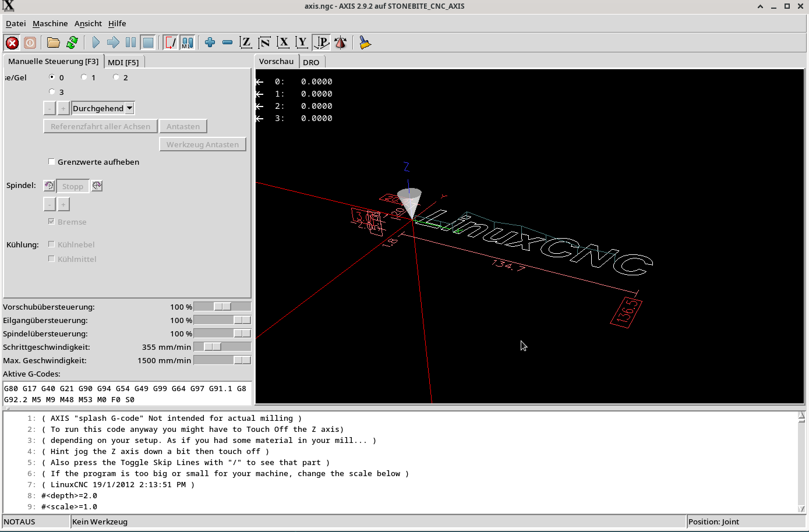This screenshot has height=532, width=809.
Task: Select Manuelle Steuerung [F3] tab
Action: tap(53, 61)
